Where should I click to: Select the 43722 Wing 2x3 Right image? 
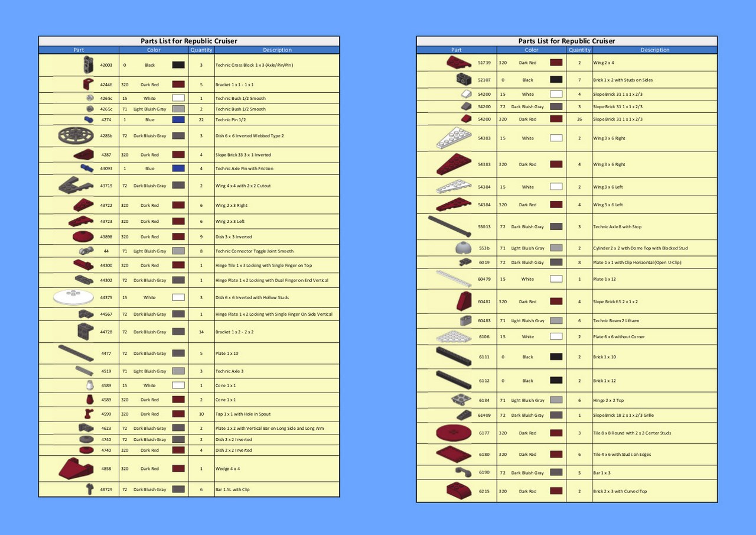coord(83,205)
